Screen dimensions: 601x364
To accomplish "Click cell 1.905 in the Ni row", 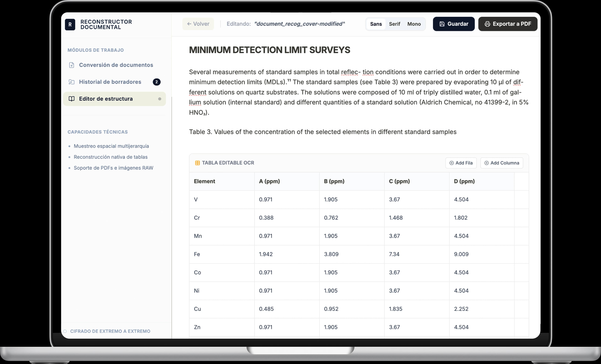I will click(x=352, y=291).
